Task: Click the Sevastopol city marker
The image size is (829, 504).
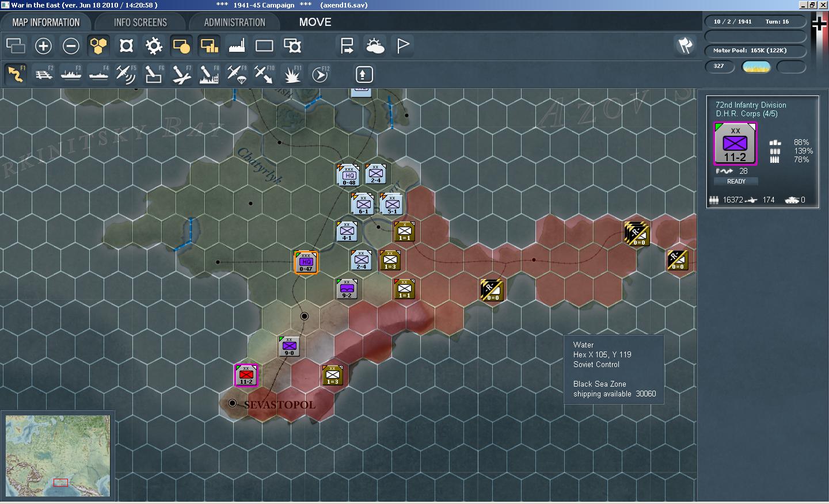Action: pos(232,403)
